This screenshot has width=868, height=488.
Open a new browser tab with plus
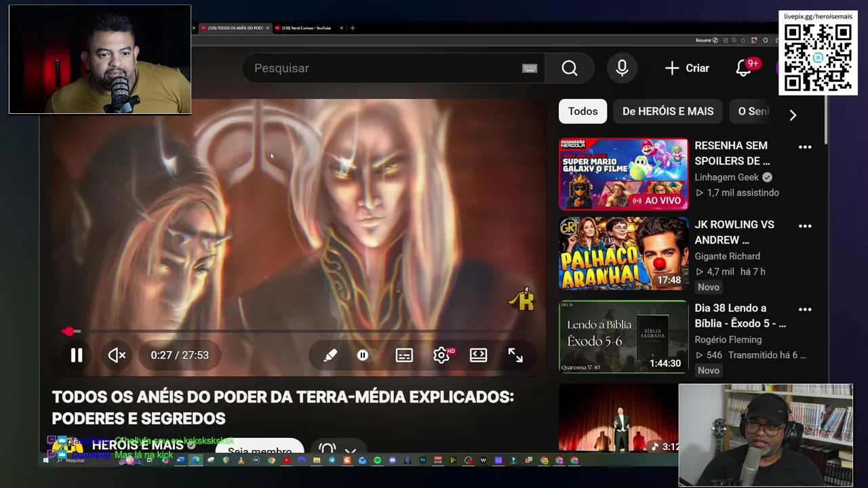tap(352, 28)
